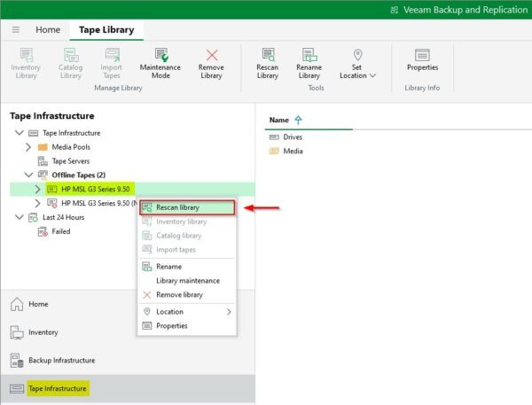532x405 pixels.
Task: Collapse the Last 24 Hours node
Action: pyautogui.click(x=20, y=217)
